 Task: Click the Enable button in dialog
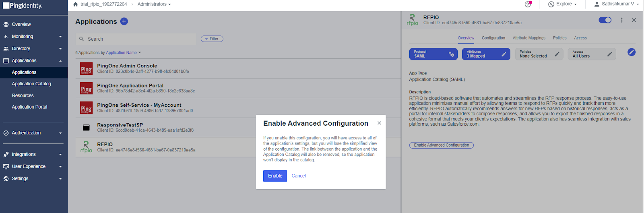click(x=275, y=176)
